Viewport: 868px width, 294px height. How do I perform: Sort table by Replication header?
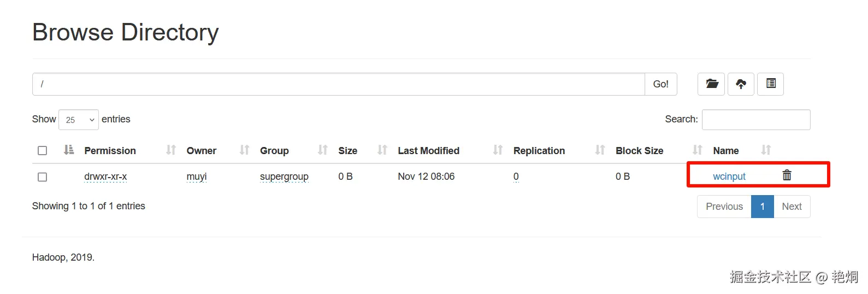coord(539,151)
